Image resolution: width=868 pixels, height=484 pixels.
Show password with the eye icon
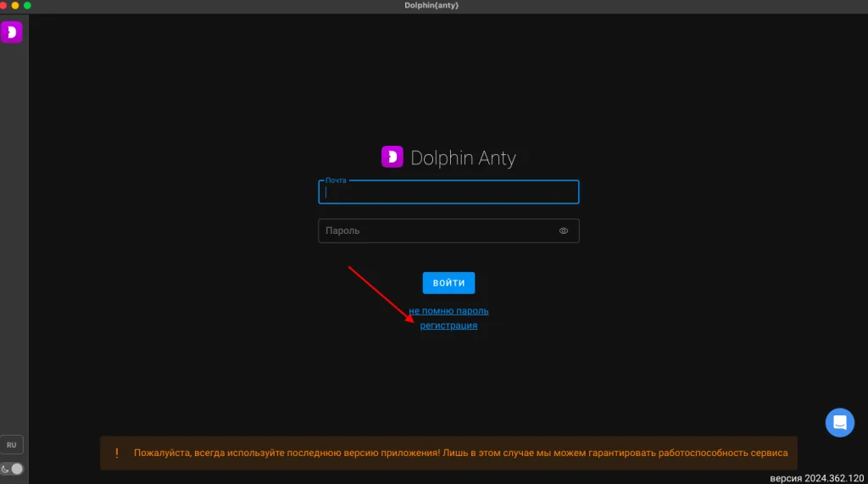564,231
